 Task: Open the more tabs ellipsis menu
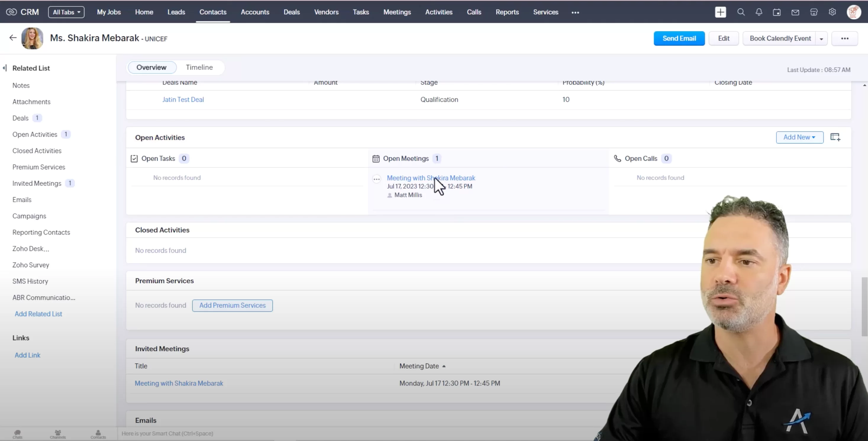[x=575, y=12]
